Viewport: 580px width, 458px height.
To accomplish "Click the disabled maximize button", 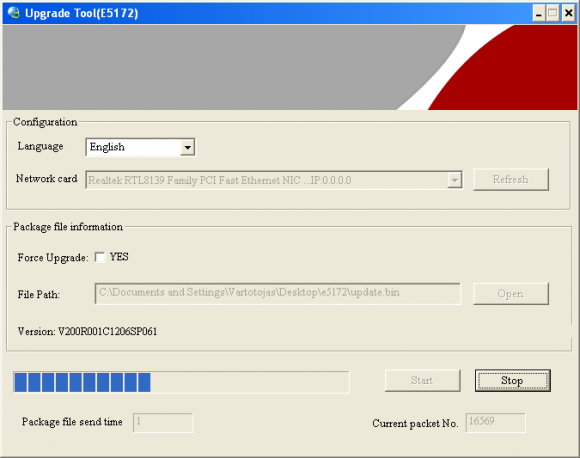I will (553, 14).
